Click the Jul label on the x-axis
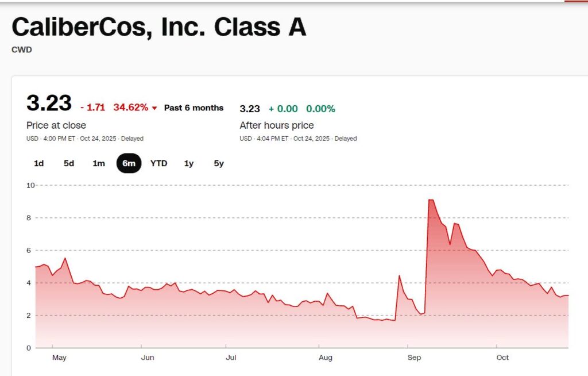This screenshot has height=376, width=588. pyautogui.click(x=231, y=358)
